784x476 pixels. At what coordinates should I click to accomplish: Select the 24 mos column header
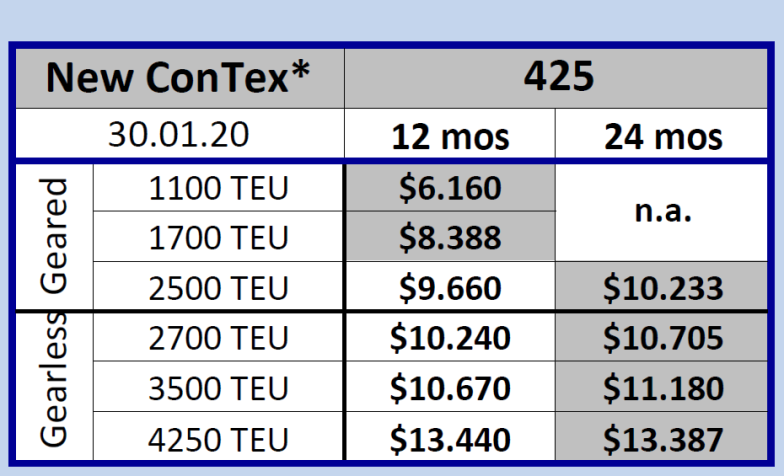(x=663, y=135)
